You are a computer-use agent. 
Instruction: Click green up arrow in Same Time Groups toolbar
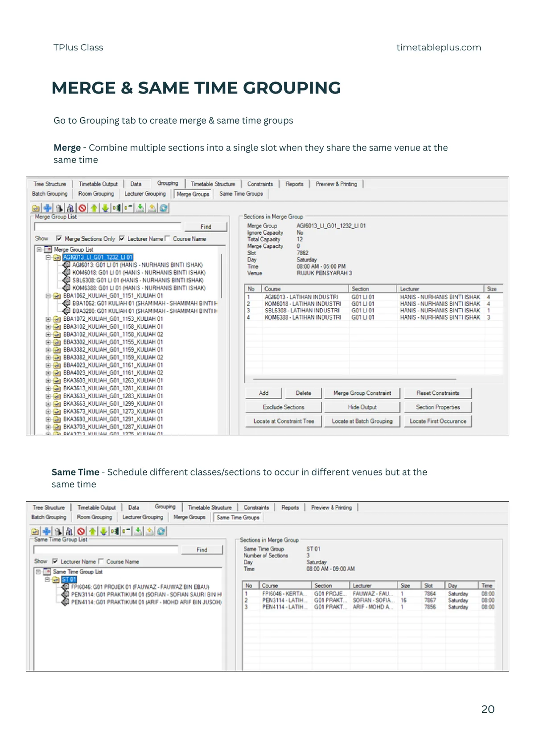[x=92, y=531]
